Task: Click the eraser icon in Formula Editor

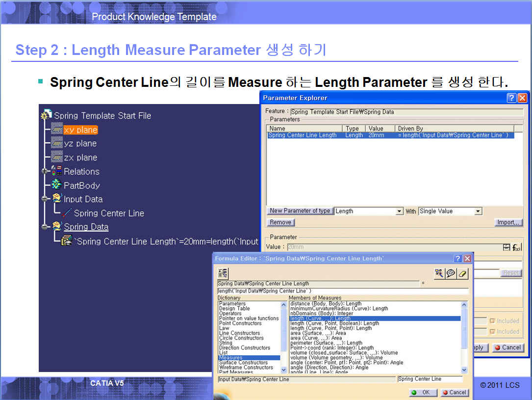Action: (463, 273)
